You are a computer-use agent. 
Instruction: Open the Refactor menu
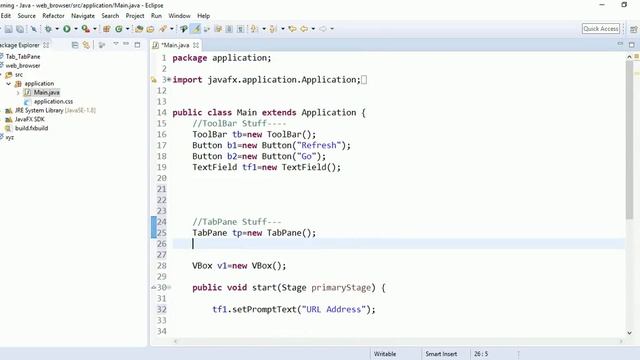click(x=53, y=16)
